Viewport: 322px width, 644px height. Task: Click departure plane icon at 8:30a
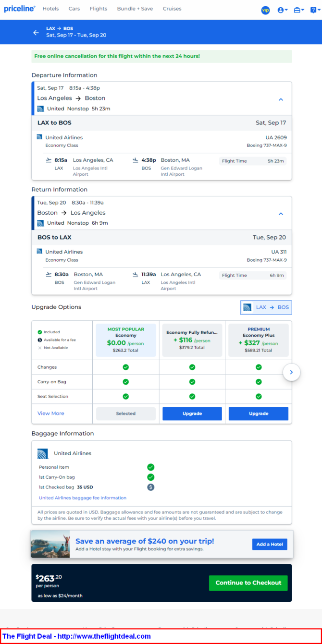coord(49,274)
